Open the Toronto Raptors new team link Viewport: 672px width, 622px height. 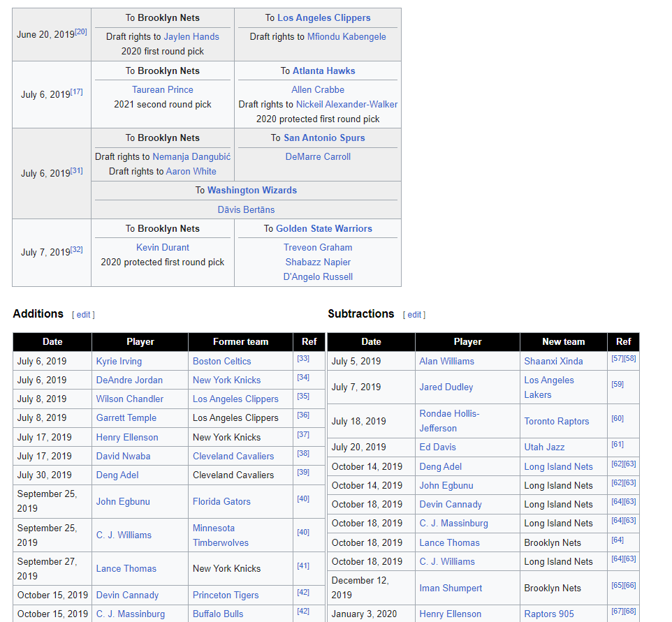[556, 421]
